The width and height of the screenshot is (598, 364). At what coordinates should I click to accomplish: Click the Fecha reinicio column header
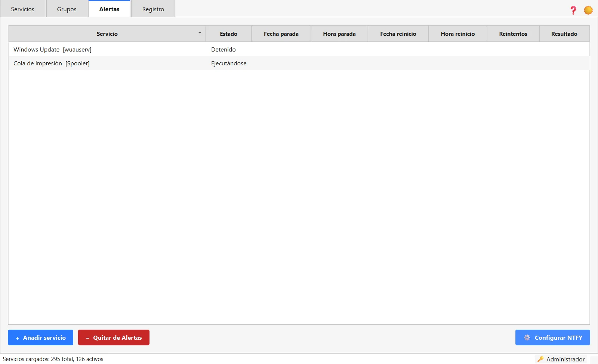pyautogui.click(x=398, y=34)
